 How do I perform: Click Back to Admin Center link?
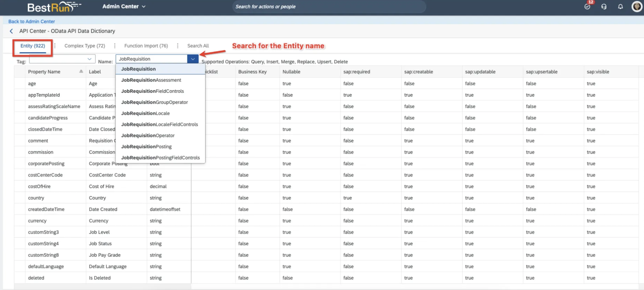(x=31, y=21)
